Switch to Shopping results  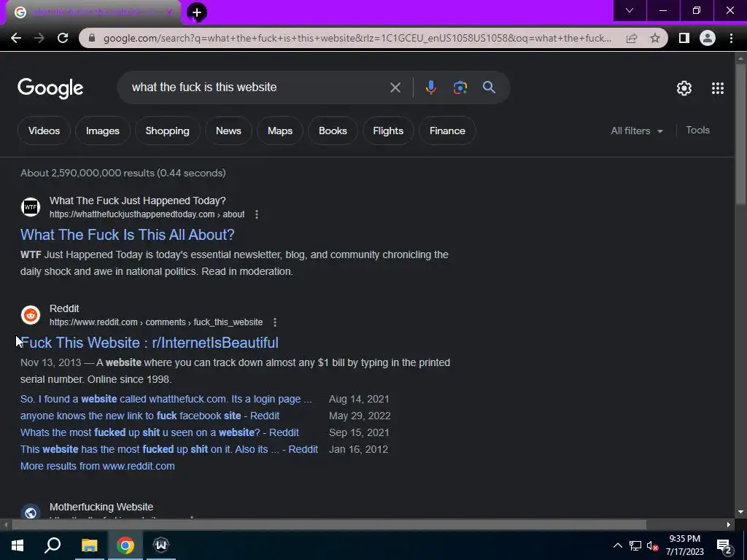coord(167,131)
